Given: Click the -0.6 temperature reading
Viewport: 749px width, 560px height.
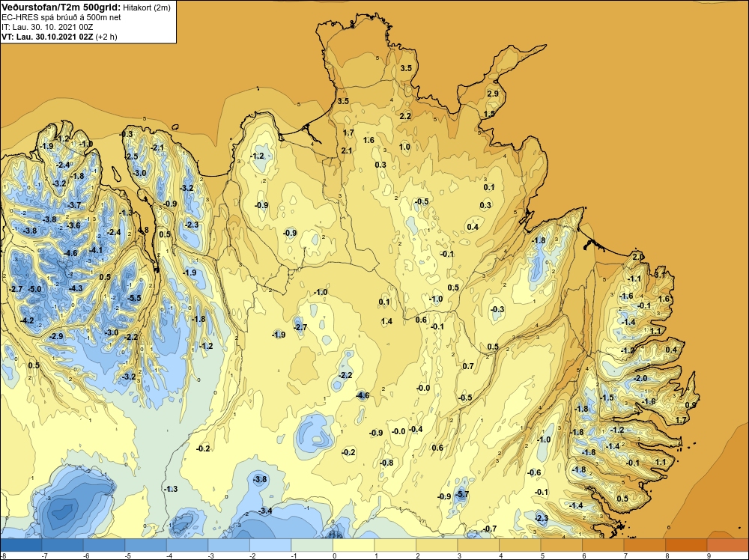Looking at the screenshot, I should [534, 472].
